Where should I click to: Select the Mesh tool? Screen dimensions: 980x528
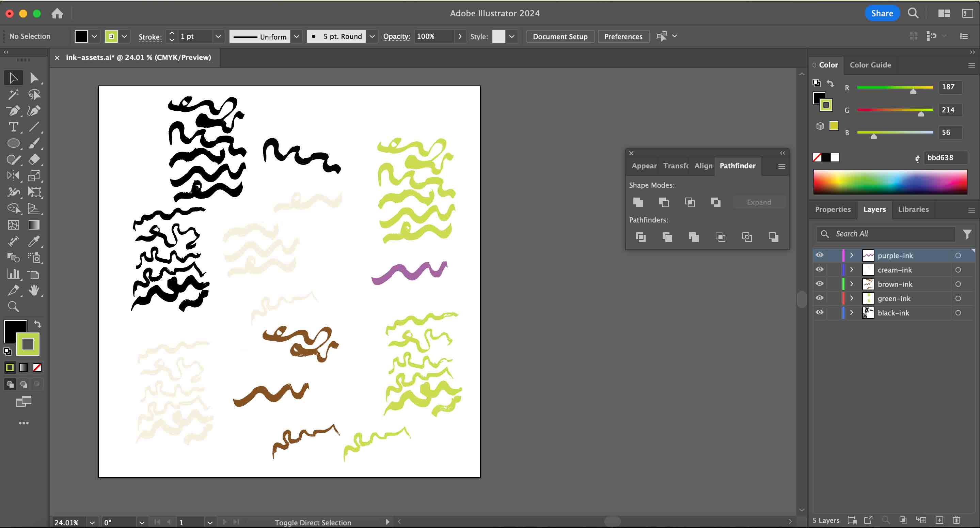pos(14,225)
